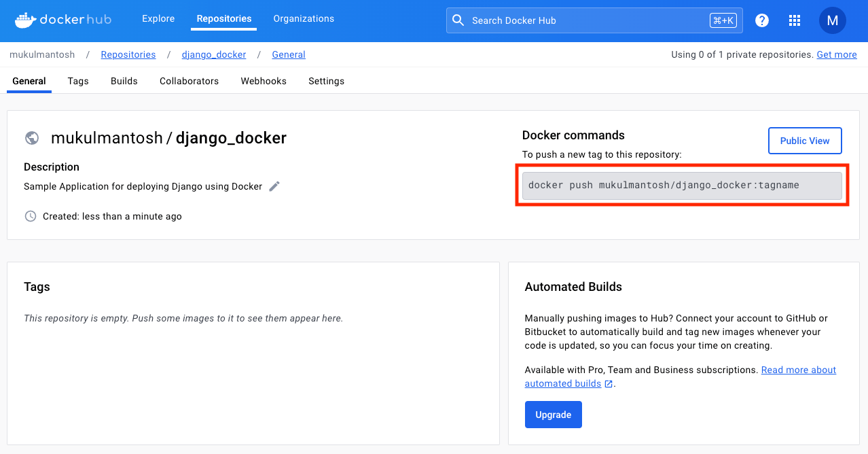The image size is (868, 454).
Task: Click the globe public visibility icon
Action: click(31, 138)
